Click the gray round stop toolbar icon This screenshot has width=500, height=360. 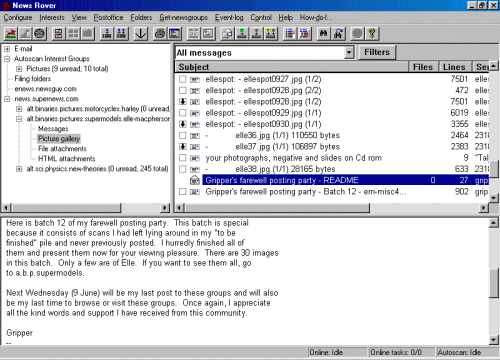357,34
